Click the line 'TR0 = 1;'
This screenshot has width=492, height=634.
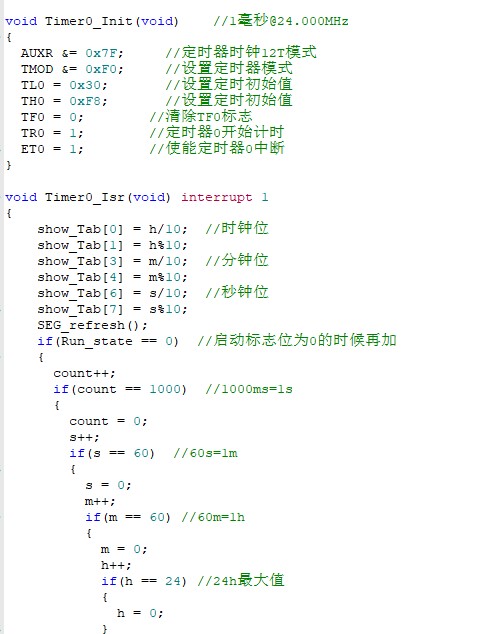click(52, 133)
